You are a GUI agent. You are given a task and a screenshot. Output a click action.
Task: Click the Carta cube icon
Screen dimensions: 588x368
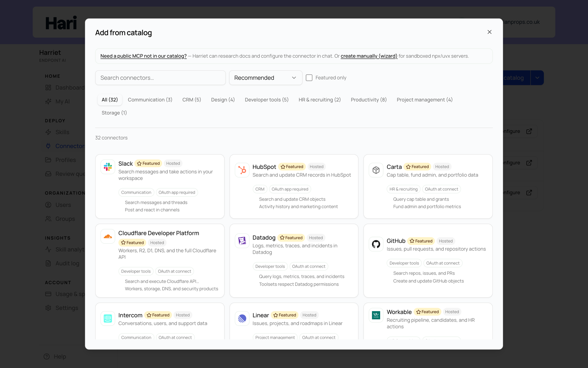[x=376, y=170]
